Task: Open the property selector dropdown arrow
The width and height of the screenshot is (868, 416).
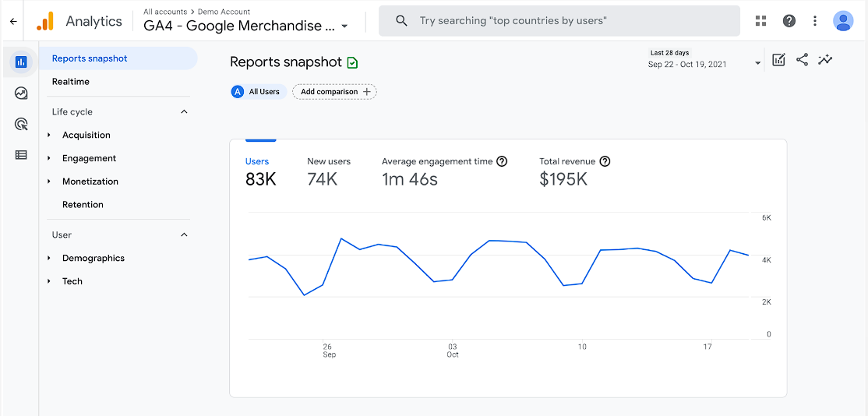Action: (344, 26)
